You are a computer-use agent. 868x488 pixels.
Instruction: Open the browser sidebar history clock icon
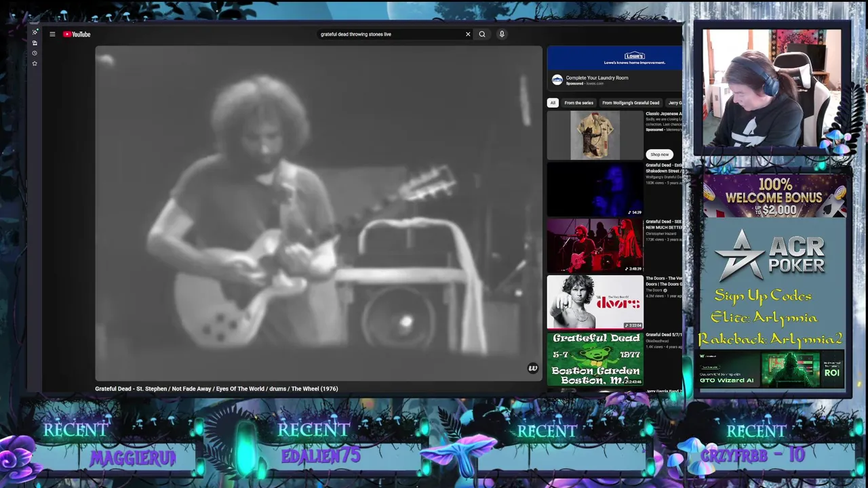click(35, 53)
